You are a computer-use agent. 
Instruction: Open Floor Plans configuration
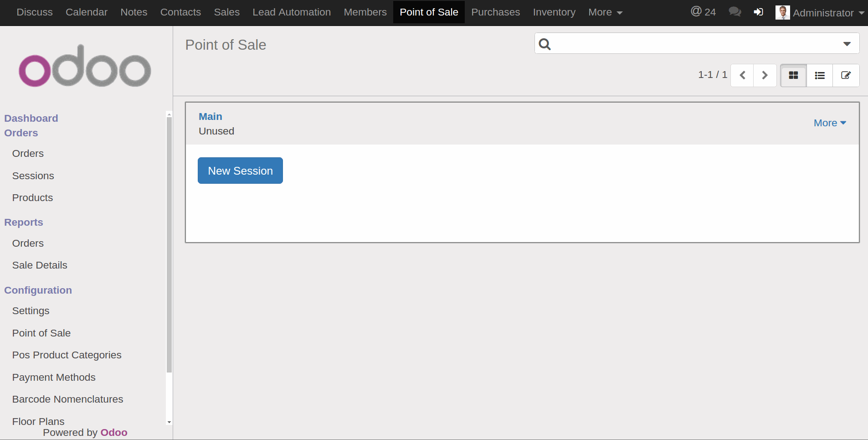coord(38,421)
